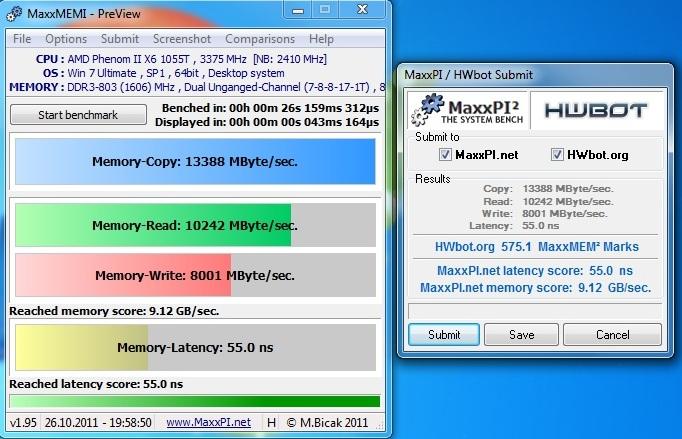
Task: Minimize the MaxxMEMI PreView window
Action: coord(298,10)
